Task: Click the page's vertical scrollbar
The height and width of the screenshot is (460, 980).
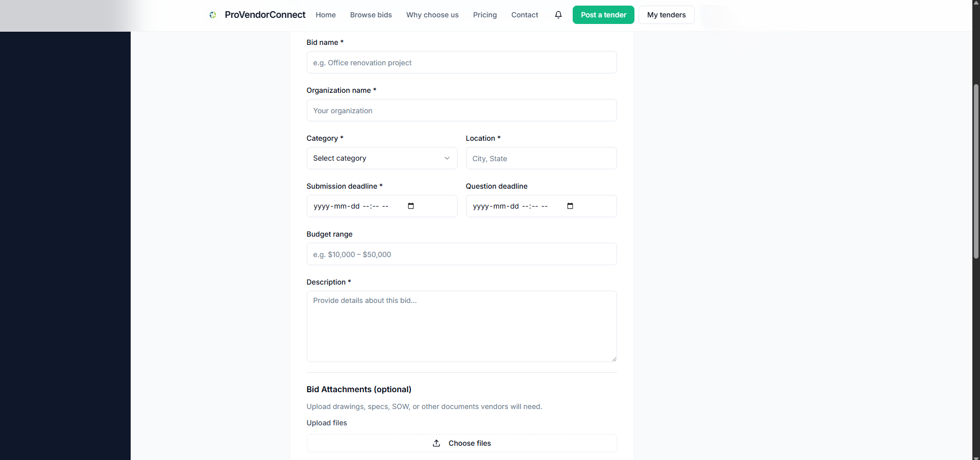Action: [976, 171]
